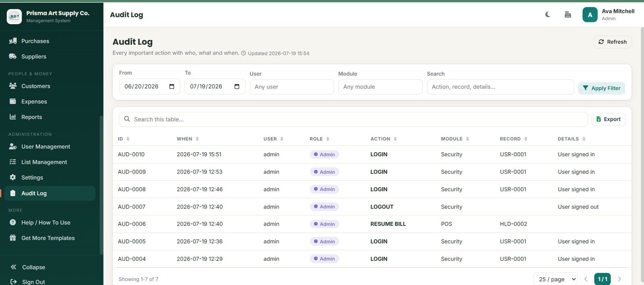Click the Prisma Art Supply Co. logo
Screen dimensions: 644x285
(x=14, y=17)
